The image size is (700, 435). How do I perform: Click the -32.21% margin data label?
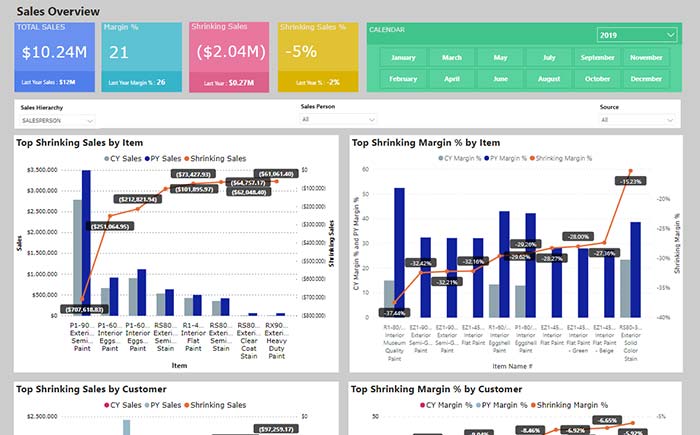[x=447, y=282]
